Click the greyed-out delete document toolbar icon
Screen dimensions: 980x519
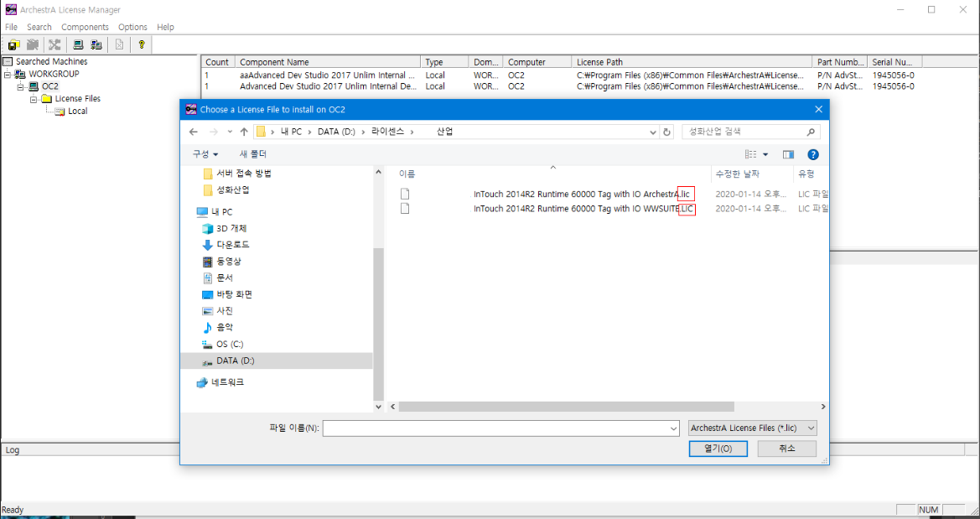119,44
